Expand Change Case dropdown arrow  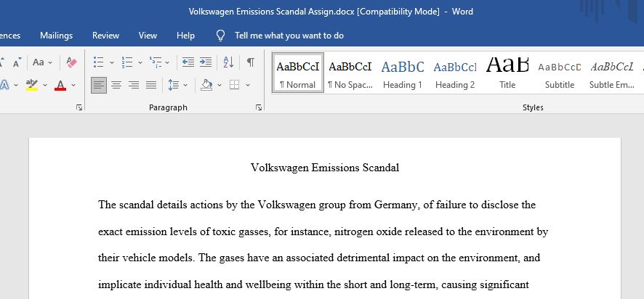pyautogui.click(x=50, y=62)
